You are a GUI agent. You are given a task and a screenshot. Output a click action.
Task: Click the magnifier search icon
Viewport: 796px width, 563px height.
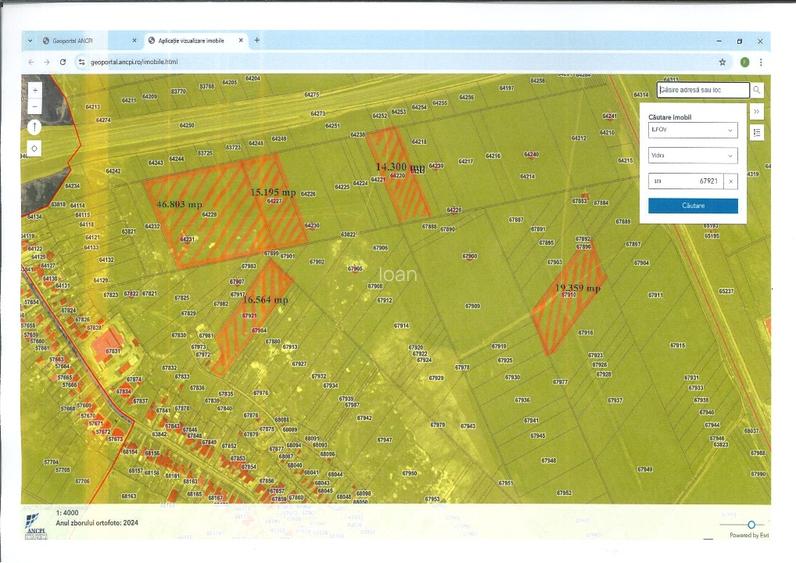757,90
